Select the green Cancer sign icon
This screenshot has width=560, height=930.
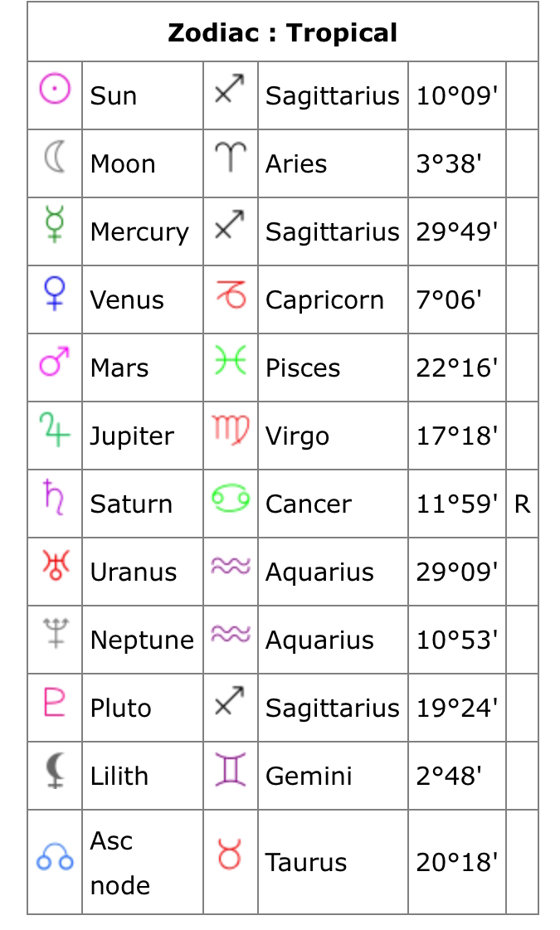230,498
